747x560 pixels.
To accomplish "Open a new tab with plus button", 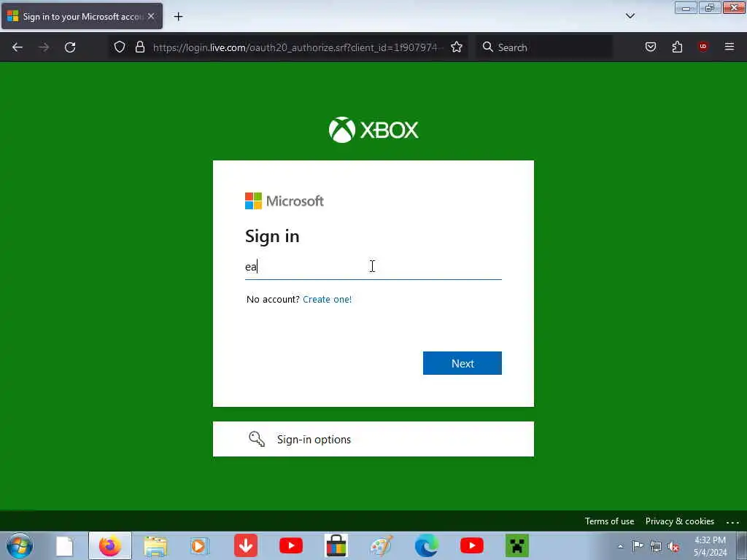I will coord(178,17).
